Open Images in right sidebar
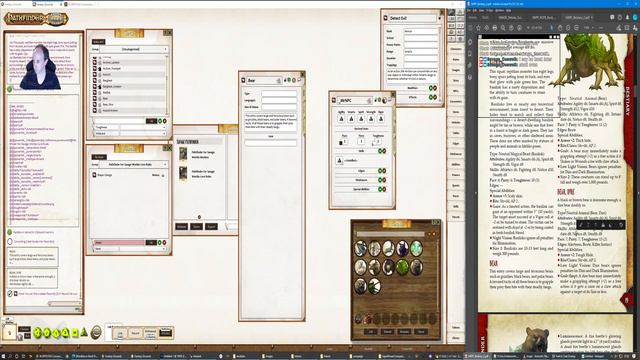This screenshot has width=640, height=360. click(456, 70)
